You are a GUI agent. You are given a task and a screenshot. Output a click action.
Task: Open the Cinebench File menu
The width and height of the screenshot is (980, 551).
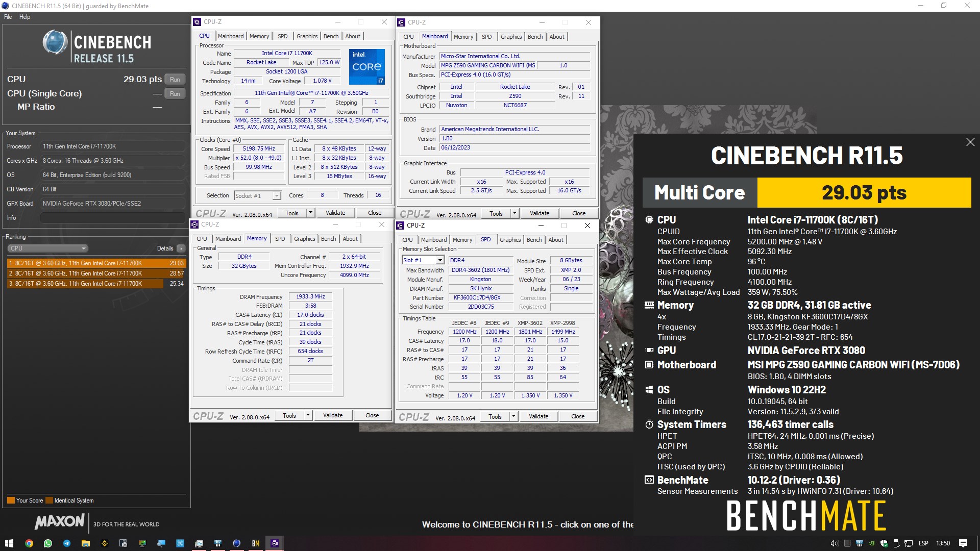(8, 17)
